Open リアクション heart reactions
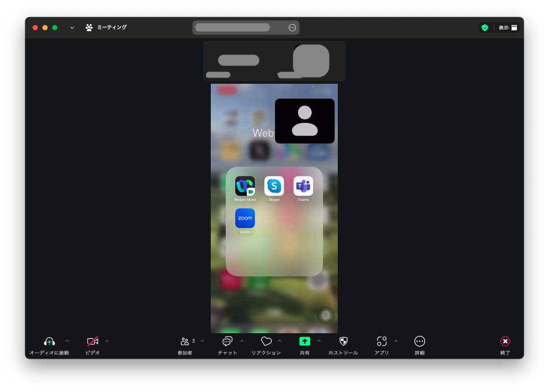This screenshot has height=392, width=549. coord(266,342)
